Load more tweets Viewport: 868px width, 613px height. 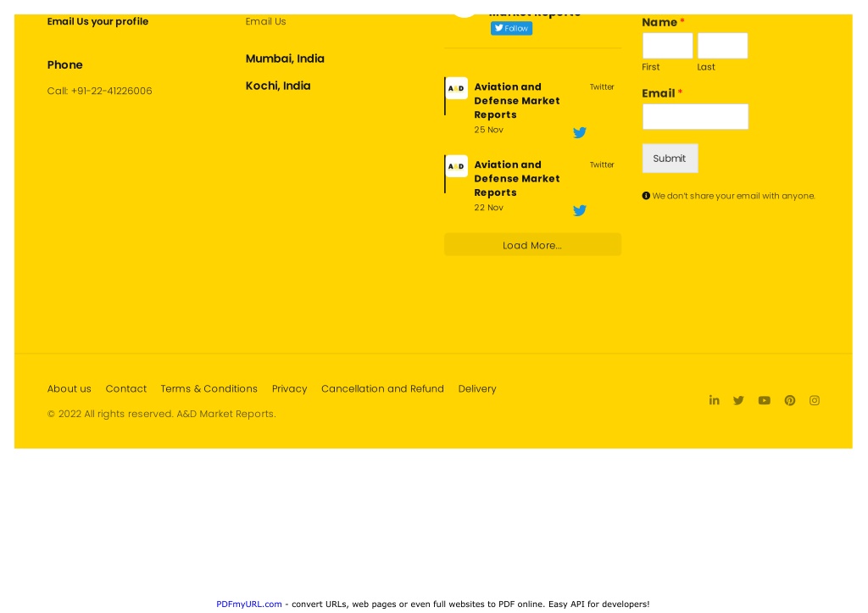coord(532,245)
